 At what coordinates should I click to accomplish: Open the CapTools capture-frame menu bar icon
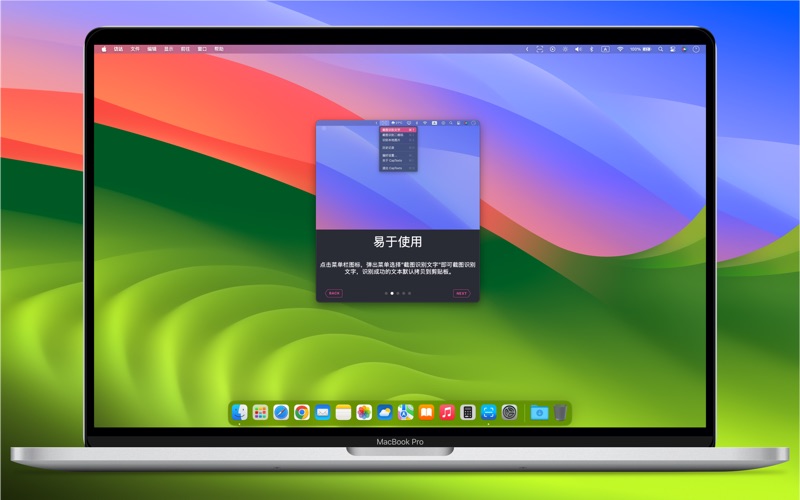[540, 49]
